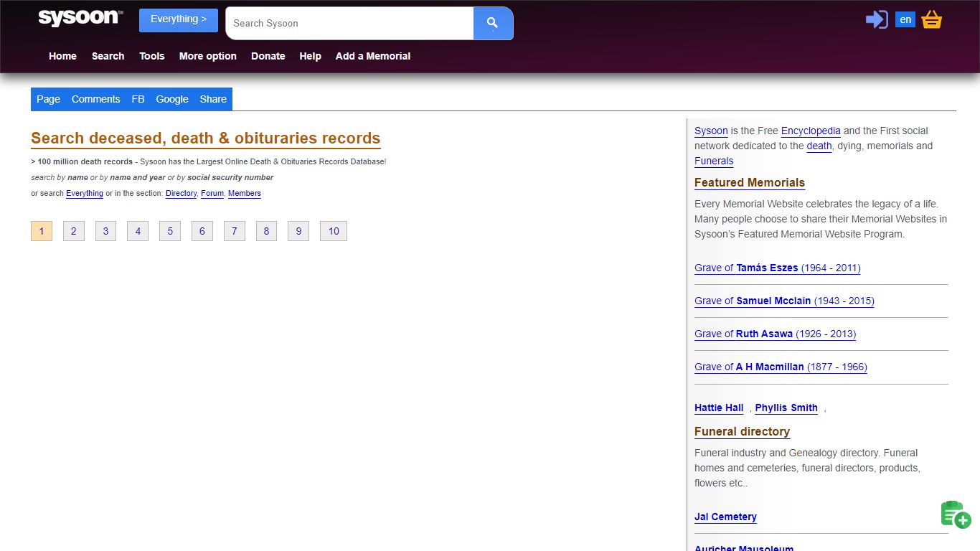Open Grave of Tamás Eszes memorial
Image resolution: width=980 pixels, height=551 pixels.
(778, 268)
